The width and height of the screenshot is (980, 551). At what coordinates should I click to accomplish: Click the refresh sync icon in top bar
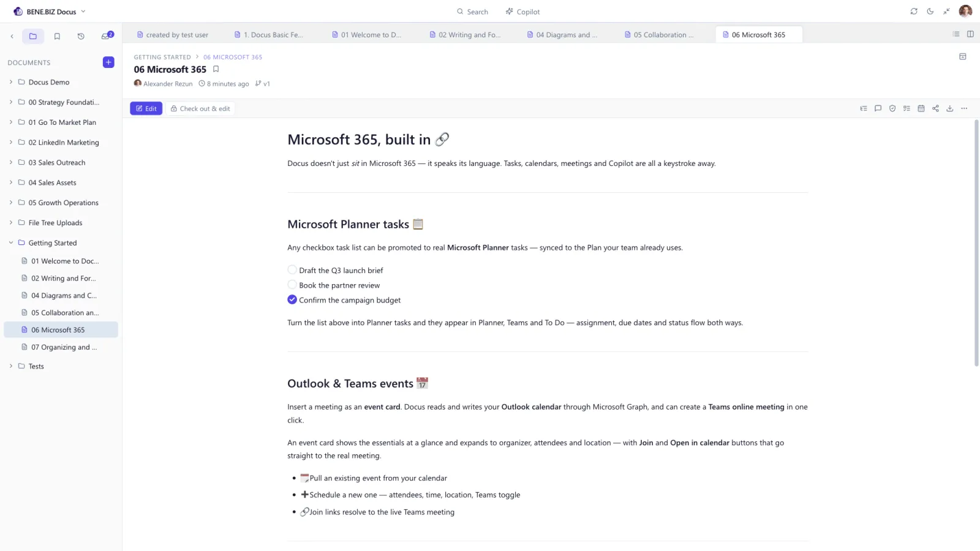pyautogui.click(x=914, y=11)
